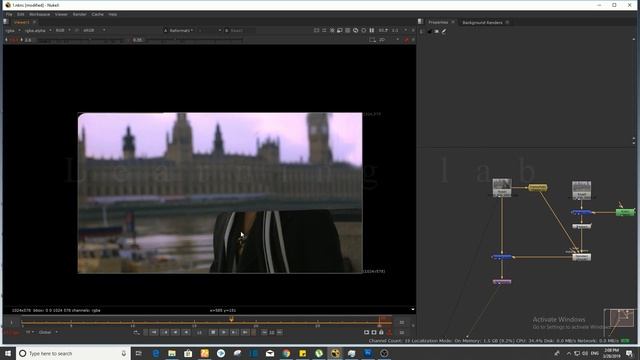Play backward in the viewer
The height and width of the screenshot is (360, 640).
tap(186, 332)
